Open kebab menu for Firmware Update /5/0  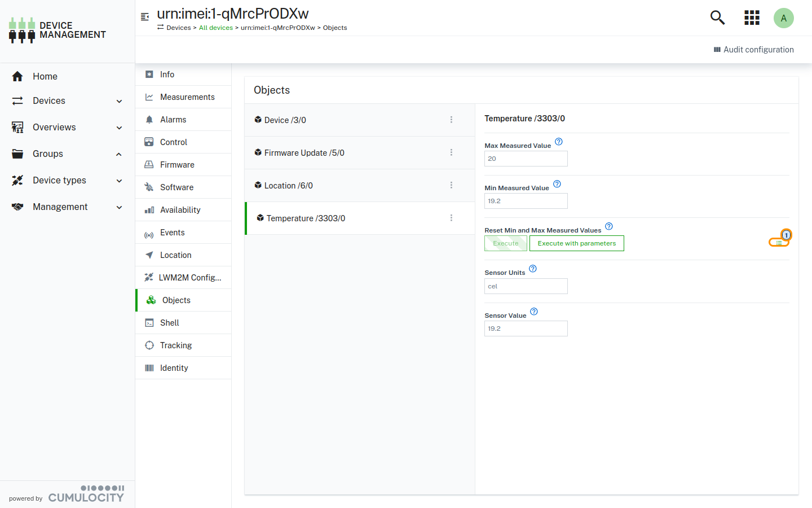point(451,152)
